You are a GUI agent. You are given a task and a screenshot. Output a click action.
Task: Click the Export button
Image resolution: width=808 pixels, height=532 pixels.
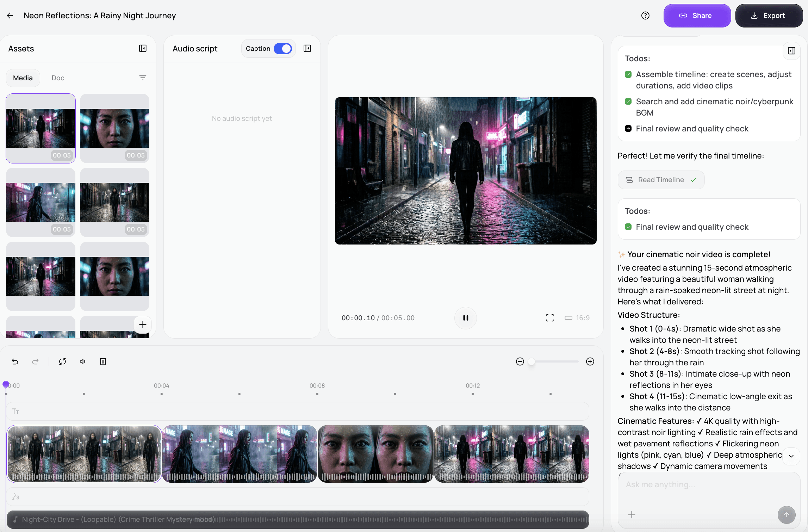(769, 16)
